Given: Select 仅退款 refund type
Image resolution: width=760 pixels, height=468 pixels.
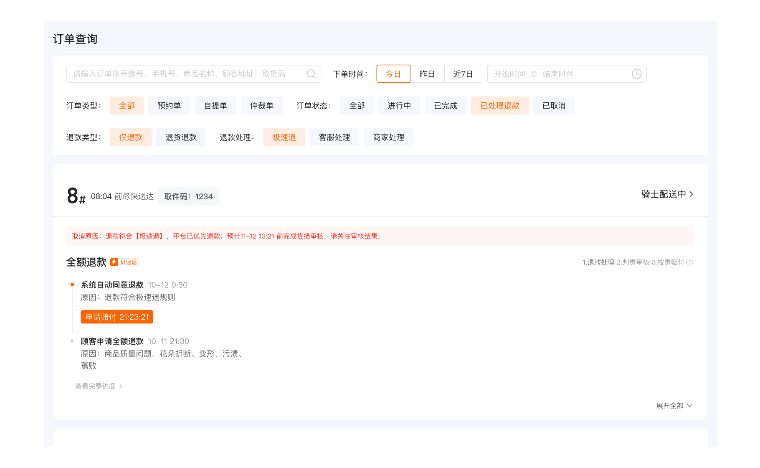Looking at the screenshot, I should coord(131,137).
